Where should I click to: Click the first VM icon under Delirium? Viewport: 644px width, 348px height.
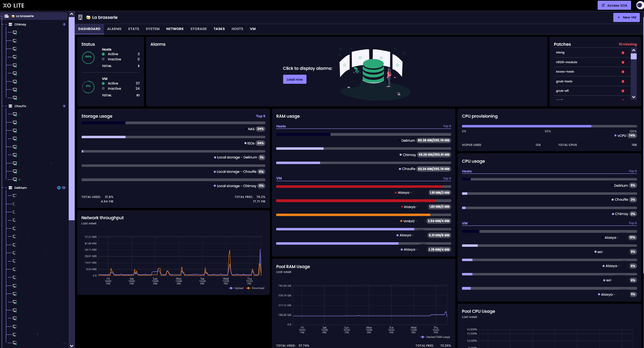[x=15, y=196]
